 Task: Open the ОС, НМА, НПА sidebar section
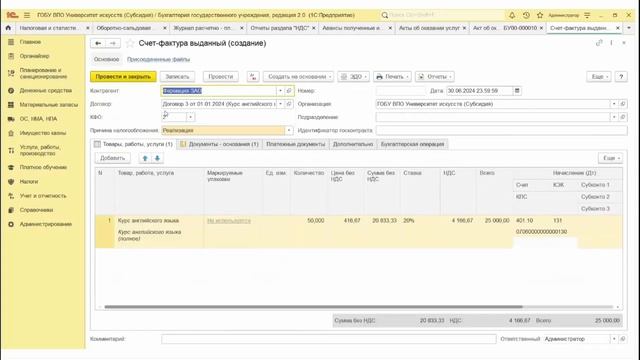(x=32, y=119)
